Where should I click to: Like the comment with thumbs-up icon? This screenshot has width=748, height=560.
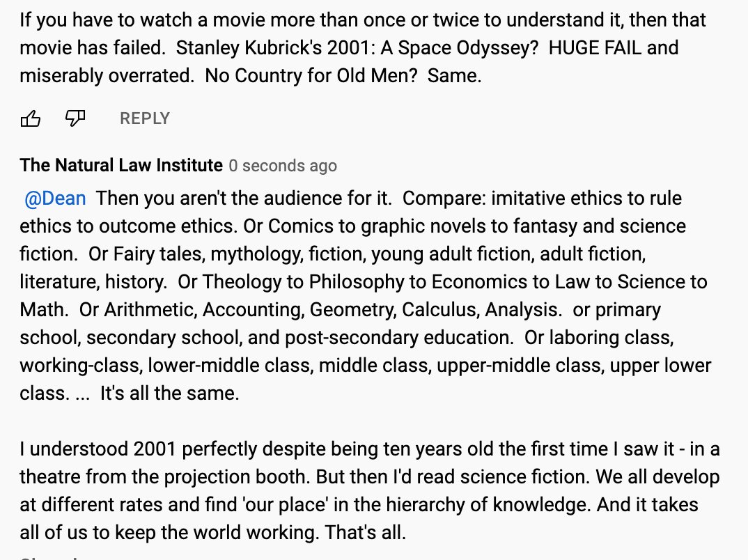31,119
